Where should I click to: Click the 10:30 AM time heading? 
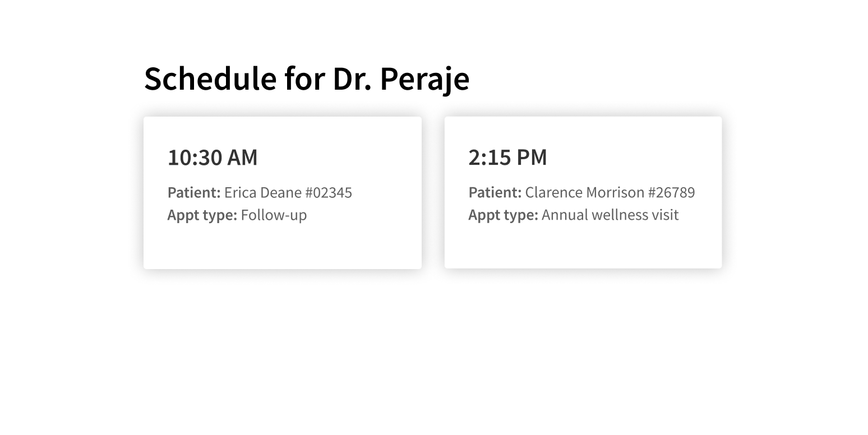[213, 158]
